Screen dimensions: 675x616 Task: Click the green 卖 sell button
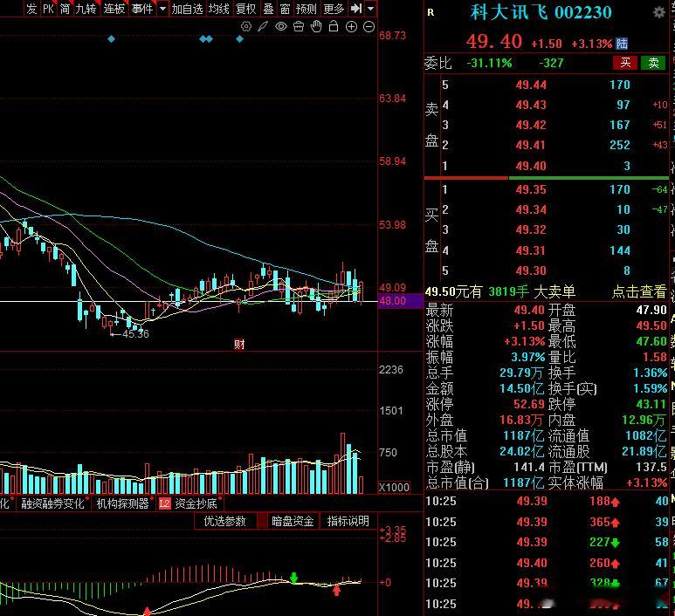pyautogui.click(x=653, y=63)
